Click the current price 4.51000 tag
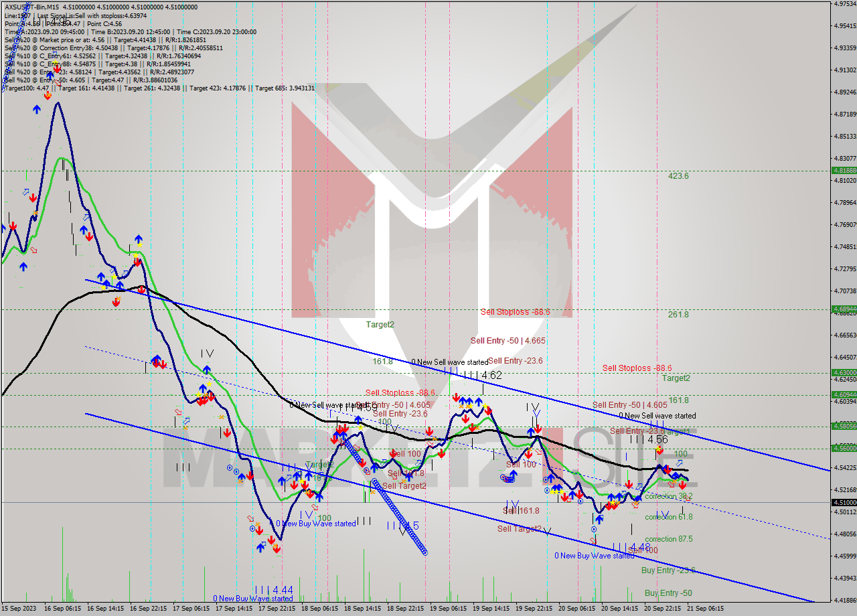Image resolution: width=857 pixels, height=616 pixels. (844, 502)
